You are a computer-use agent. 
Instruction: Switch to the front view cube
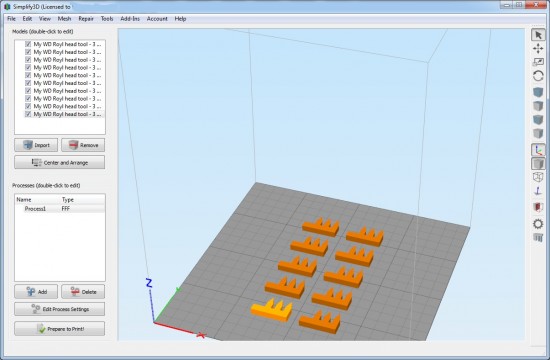[538, 119]
